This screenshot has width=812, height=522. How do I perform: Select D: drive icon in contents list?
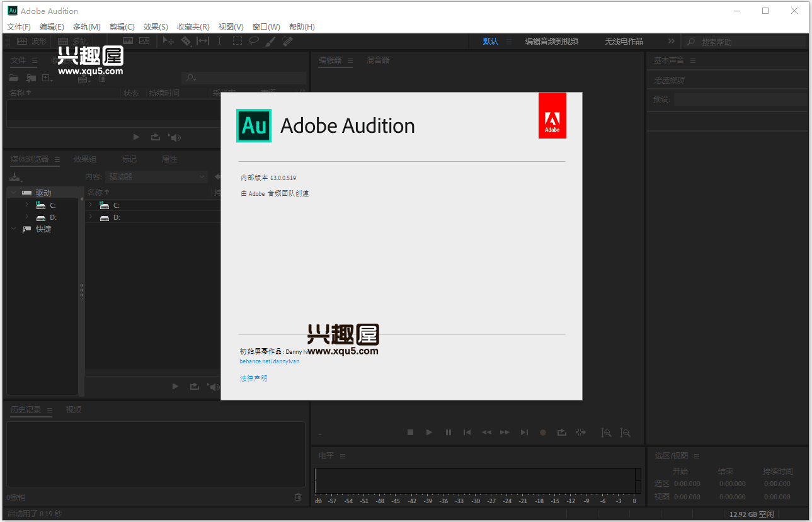(x=105, y=217)
